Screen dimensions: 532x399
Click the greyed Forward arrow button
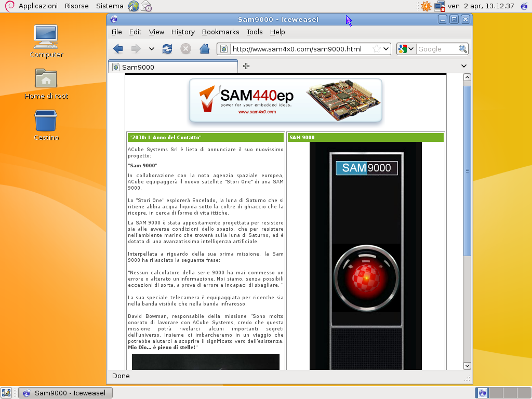136,49
